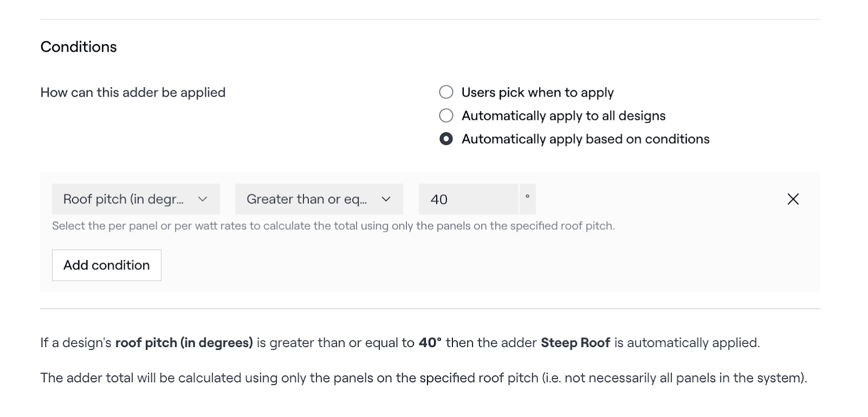Select "Users pick when to apply" radio button
This screenshot has width=868, height=417.
point(446,92)
